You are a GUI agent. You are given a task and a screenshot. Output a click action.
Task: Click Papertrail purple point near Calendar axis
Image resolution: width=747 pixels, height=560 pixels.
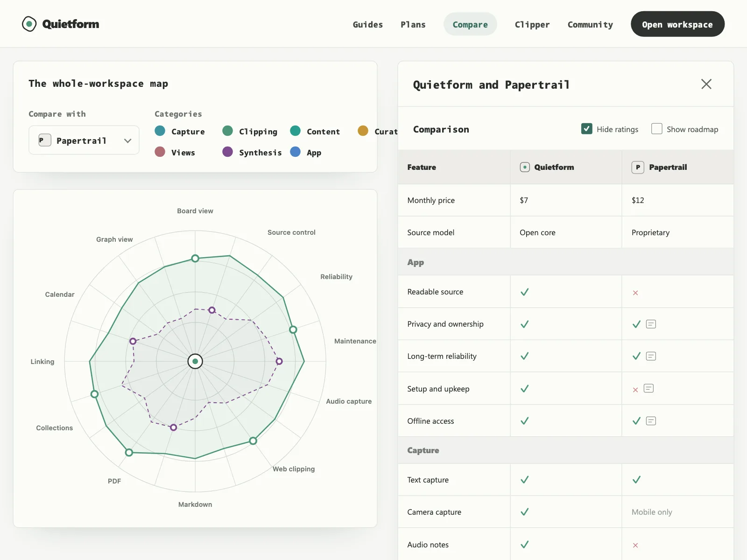(x=133, y=341)
